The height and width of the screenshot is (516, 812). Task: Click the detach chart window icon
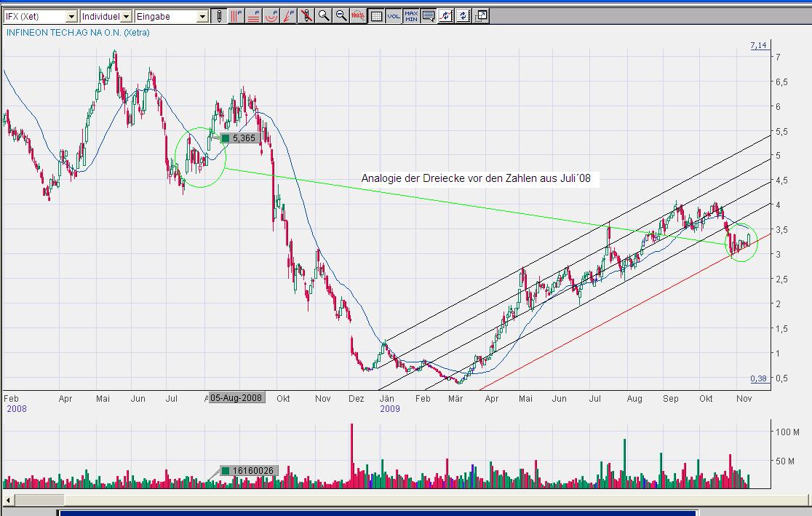[x=480, y=16]
